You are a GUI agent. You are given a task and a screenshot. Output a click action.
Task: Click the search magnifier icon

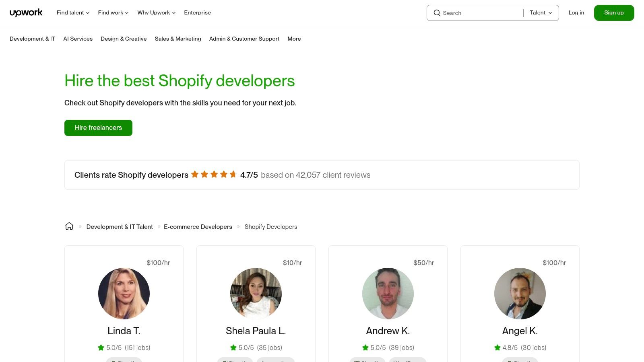coord(437,13)
